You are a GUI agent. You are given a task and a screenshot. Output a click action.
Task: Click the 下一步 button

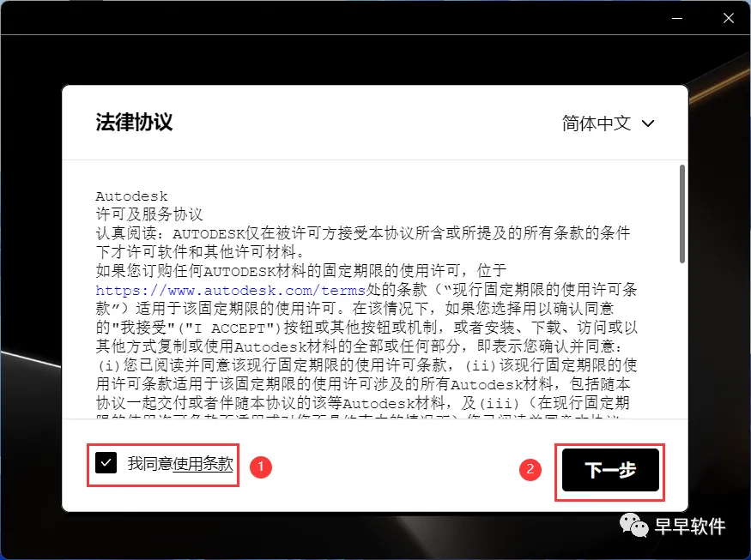click(610, 470)
